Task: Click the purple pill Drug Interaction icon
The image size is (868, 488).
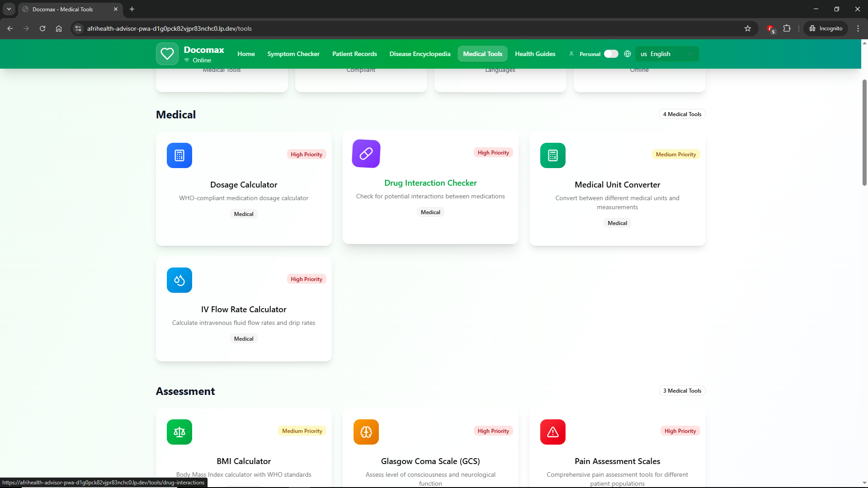Action: 366,154
